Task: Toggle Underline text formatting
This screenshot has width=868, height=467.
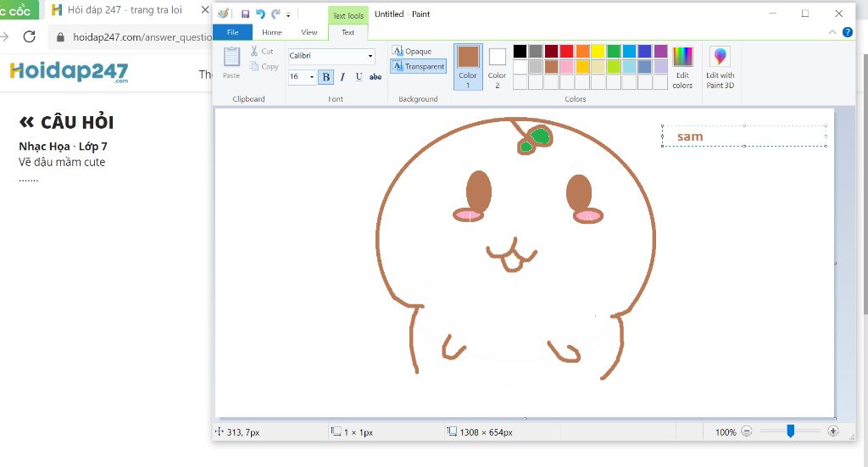Action: click(359, 77)
